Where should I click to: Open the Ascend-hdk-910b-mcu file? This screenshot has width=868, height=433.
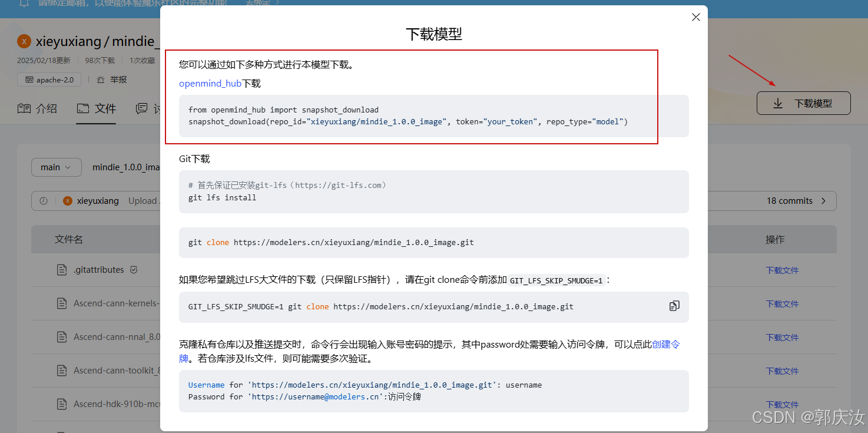point(117,404)
